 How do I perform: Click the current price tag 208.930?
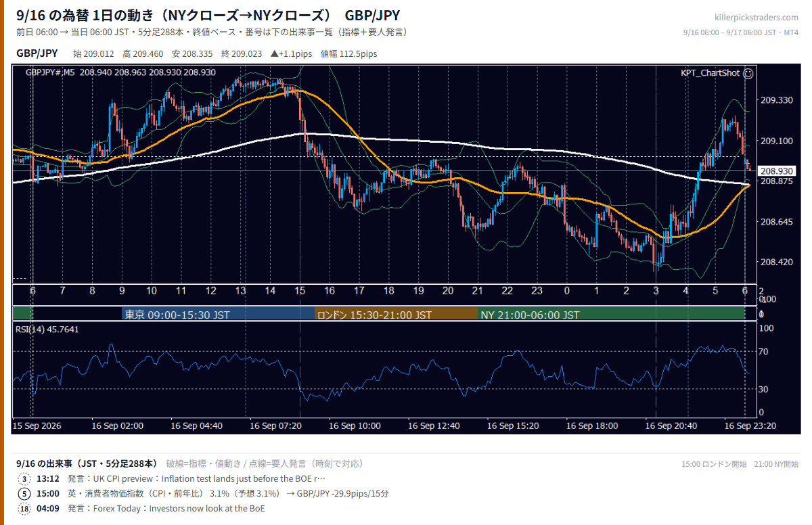tap(777, 171)
